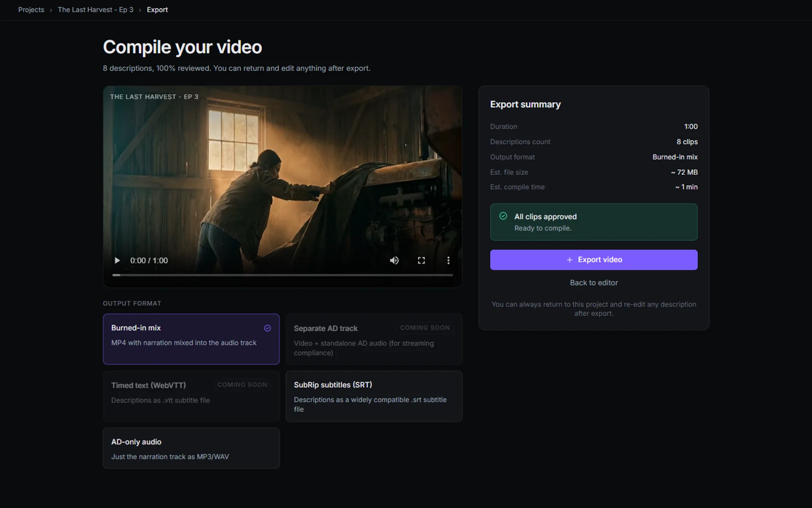
Task: Click the ~ 72 MB file size value
Action: (684, 172)
